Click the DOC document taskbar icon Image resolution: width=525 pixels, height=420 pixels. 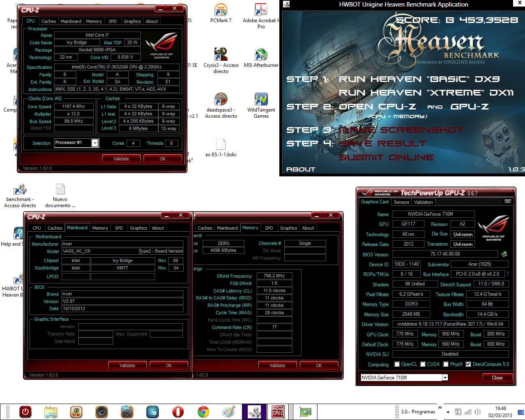coord(127,412)
